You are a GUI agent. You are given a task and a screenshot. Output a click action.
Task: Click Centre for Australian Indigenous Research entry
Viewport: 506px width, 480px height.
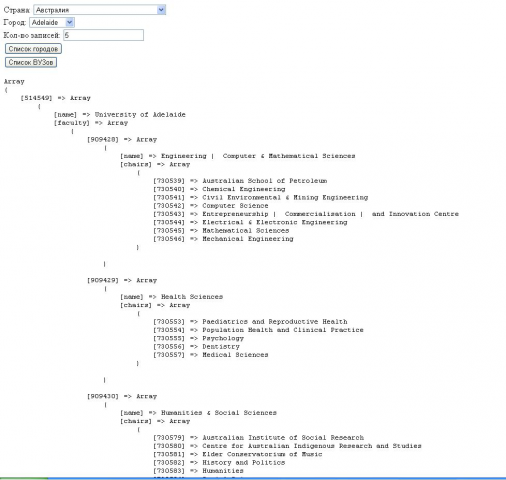tap(287, 446)
